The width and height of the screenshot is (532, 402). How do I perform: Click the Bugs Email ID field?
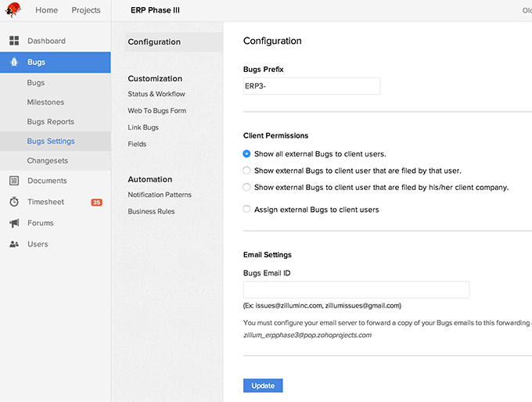point(356,290)
